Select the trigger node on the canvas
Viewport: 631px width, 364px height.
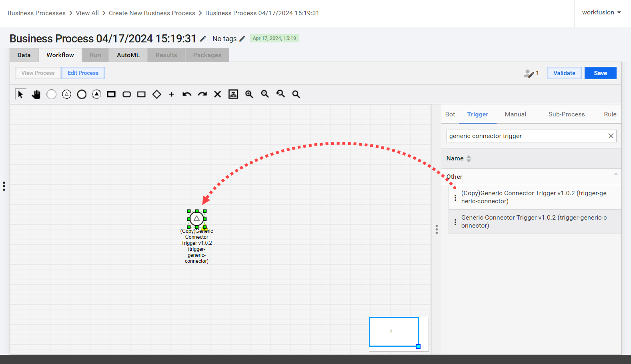[x=196, y=218]
